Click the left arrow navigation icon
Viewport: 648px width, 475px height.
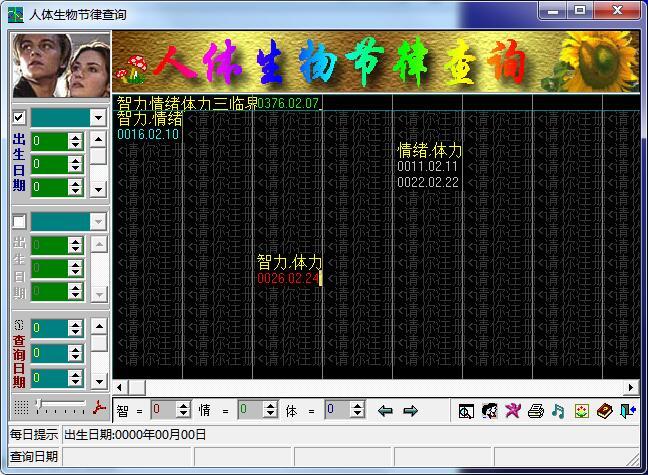386,410
